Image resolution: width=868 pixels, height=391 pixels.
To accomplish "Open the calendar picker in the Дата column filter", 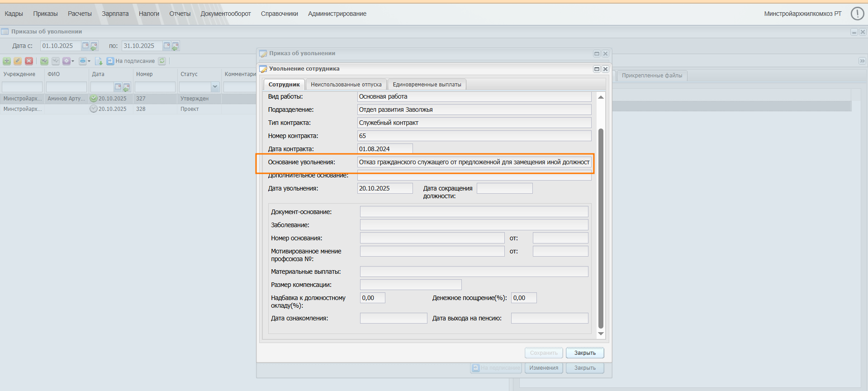I will tap(118, 86).
